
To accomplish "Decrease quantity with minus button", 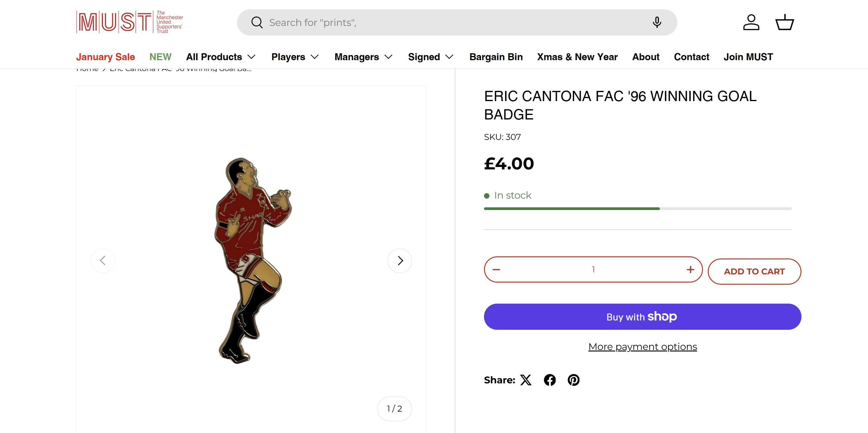I will (496, 269).
